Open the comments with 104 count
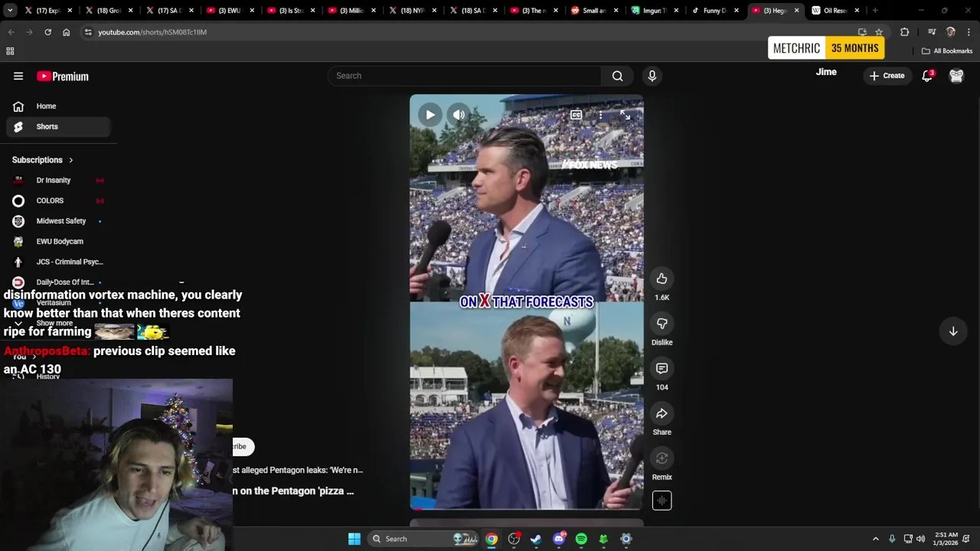 (x=661, y=369)
